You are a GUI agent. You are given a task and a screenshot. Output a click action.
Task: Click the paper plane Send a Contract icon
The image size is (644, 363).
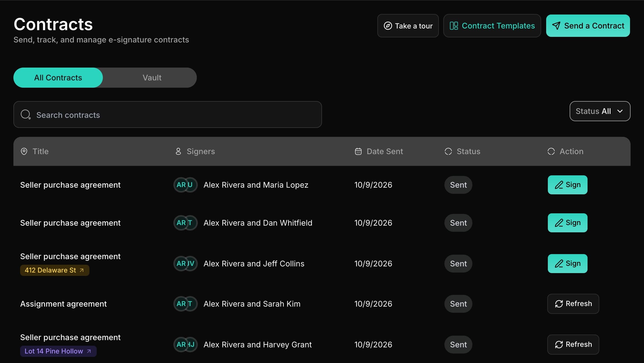tap(556, 26)
